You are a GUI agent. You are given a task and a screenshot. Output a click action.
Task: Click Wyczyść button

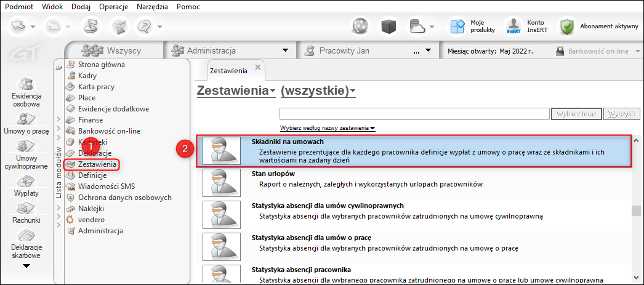[622, 114]
